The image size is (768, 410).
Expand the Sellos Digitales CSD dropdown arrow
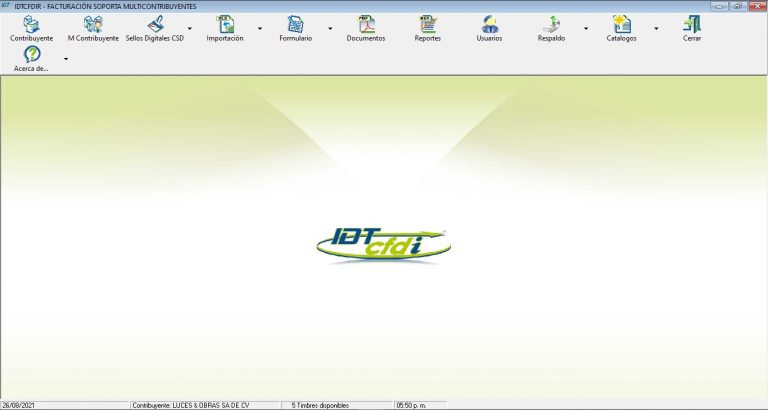coord(190,28)
